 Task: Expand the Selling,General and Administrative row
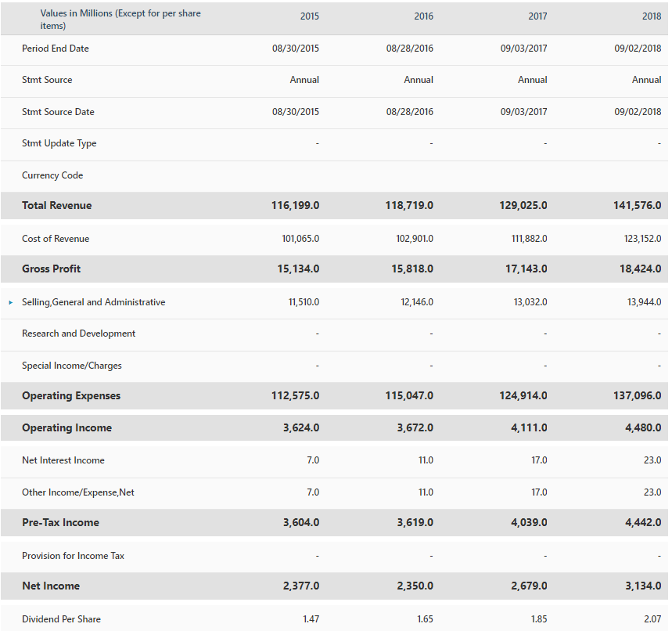9,302
